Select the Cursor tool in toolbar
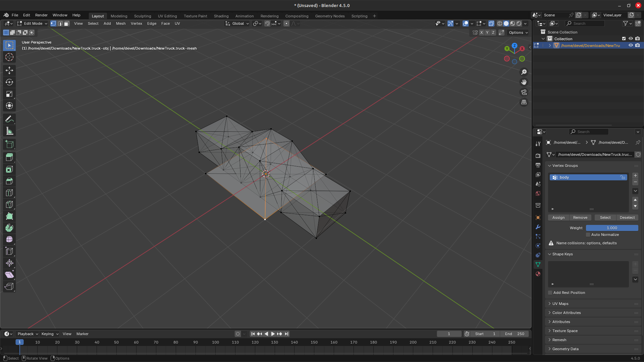The height and width of the screenshot is (362, 644). 9,57
